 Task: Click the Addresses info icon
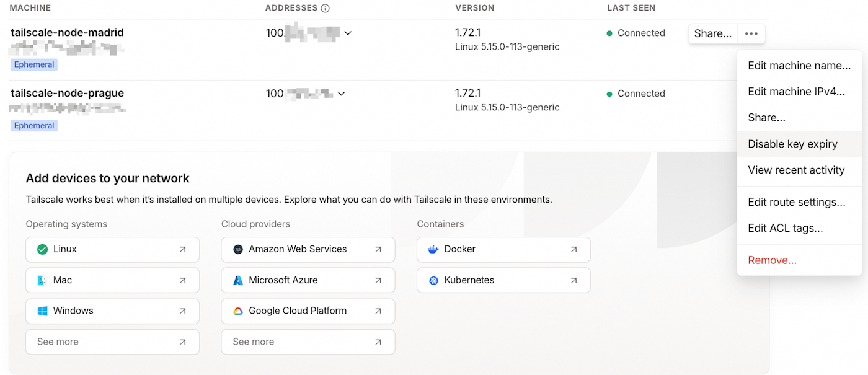click(325, 8)
